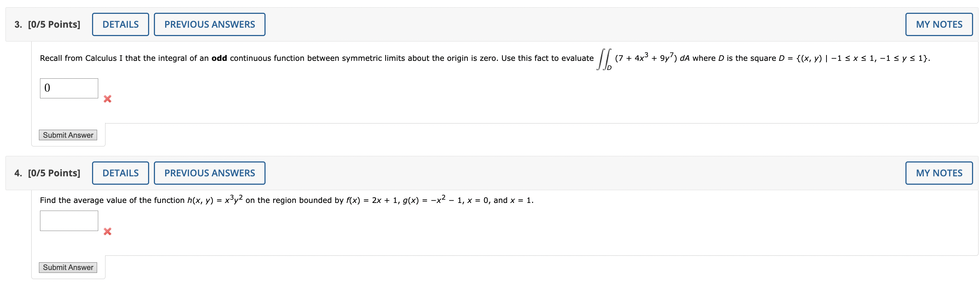Click Submit Answer under question 3

pos(68,135)
